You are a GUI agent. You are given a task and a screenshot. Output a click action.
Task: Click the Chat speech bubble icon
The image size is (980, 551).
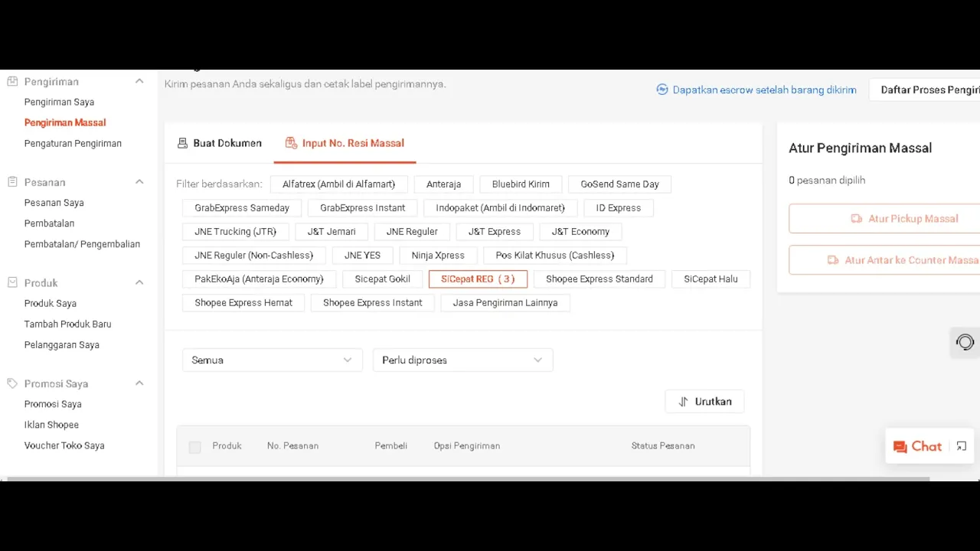point(900,447)
